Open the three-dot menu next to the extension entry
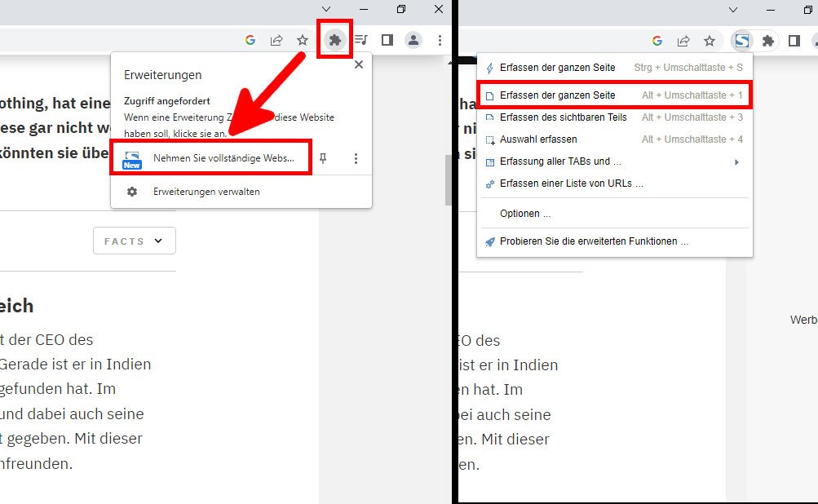Viewport: 818px width, 504px height. coord(356,157)
